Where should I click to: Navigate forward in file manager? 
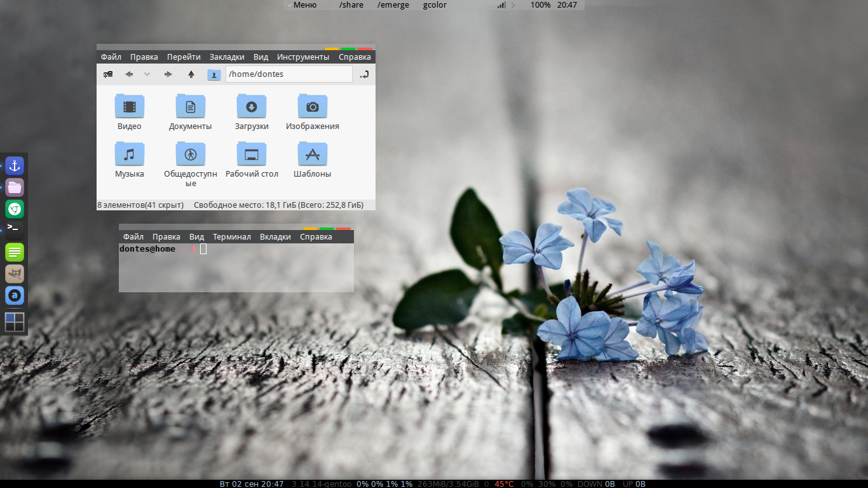[168, 74]
